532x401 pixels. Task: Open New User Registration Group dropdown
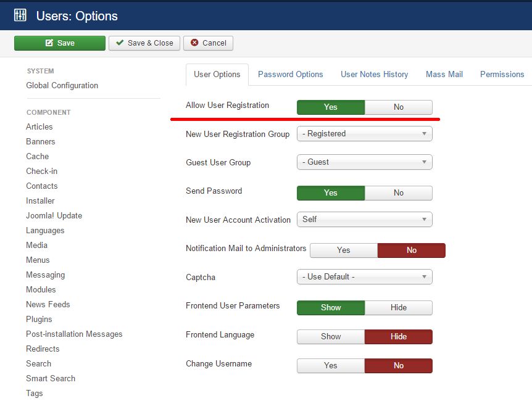click(x=364, y=134)
